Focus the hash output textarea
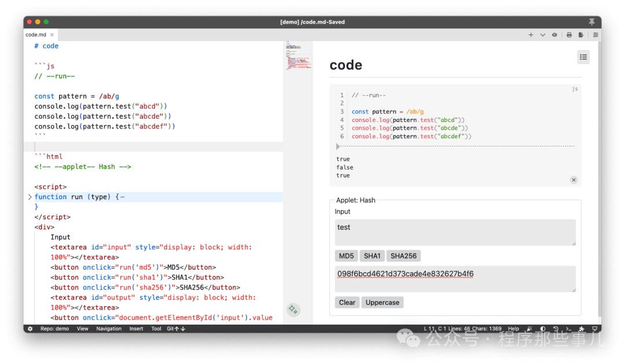This screenshot has height=364, width=625. click(455, 279)
